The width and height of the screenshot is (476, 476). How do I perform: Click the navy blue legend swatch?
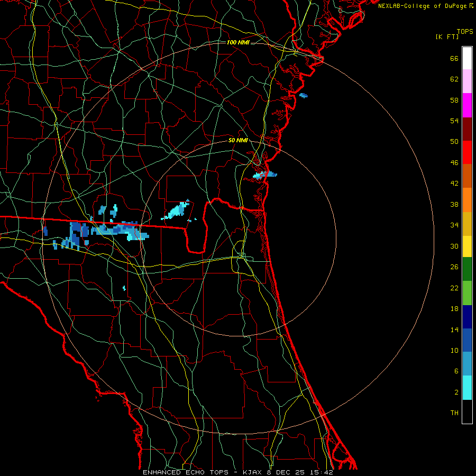(x=467, y=317)
